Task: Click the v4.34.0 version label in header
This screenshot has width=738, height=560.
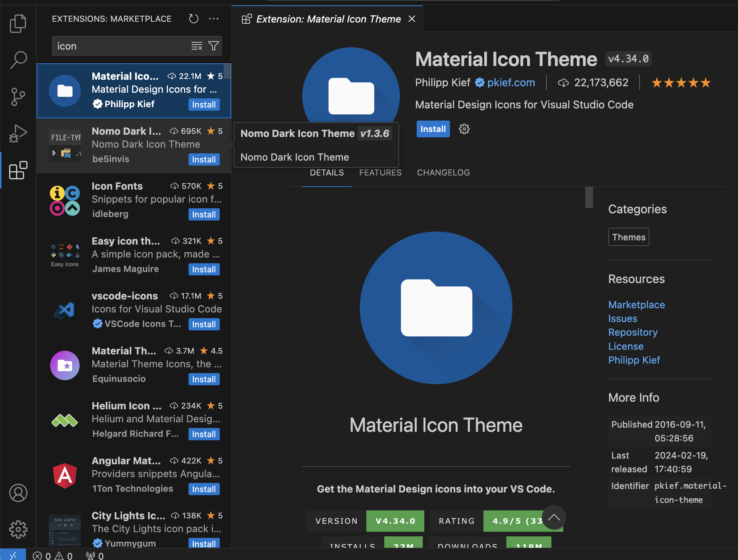Action: [628, 59]
